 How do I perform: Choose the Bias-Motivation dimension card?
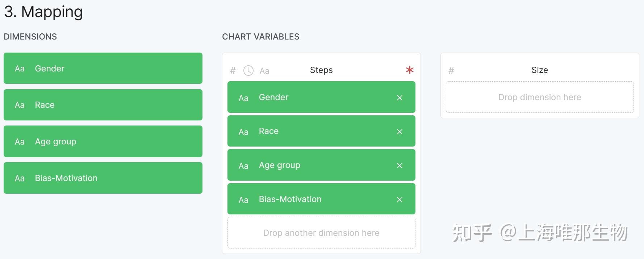[103, 178]
